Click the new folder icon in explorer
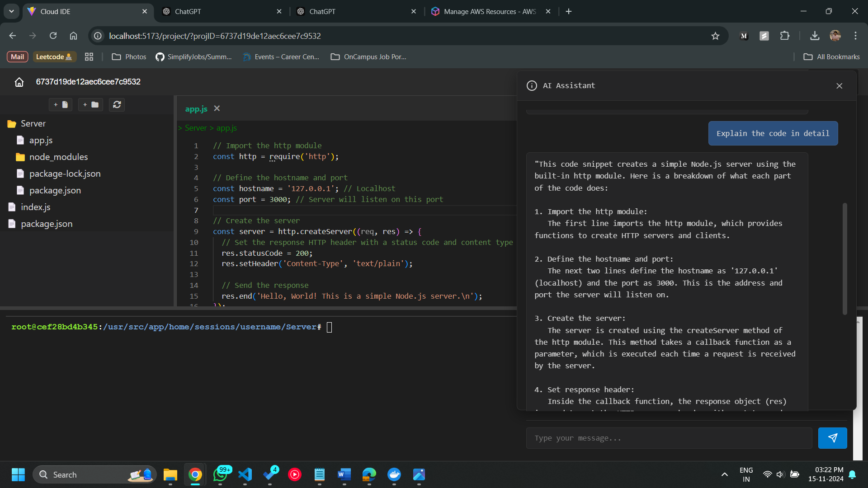 point(90,105)
